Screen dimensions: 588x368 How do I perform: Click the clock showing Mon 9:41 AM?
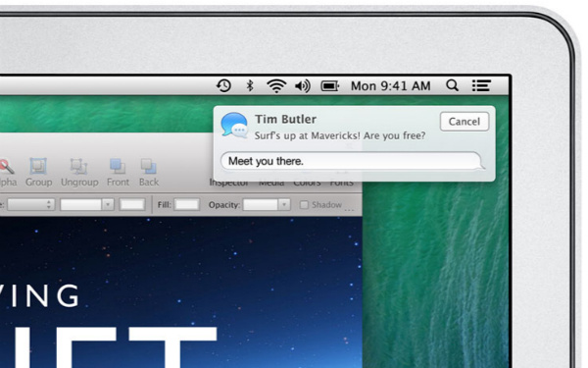(390, 86)
